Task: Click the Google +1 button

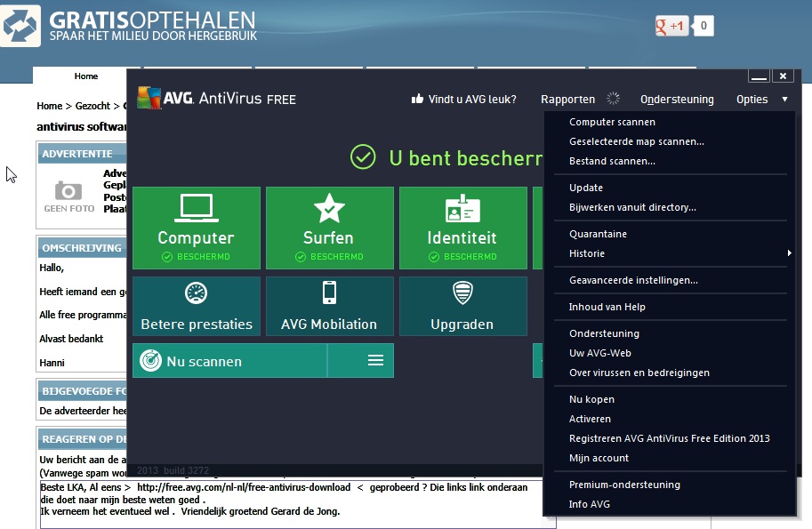Action: click(671, 26)
